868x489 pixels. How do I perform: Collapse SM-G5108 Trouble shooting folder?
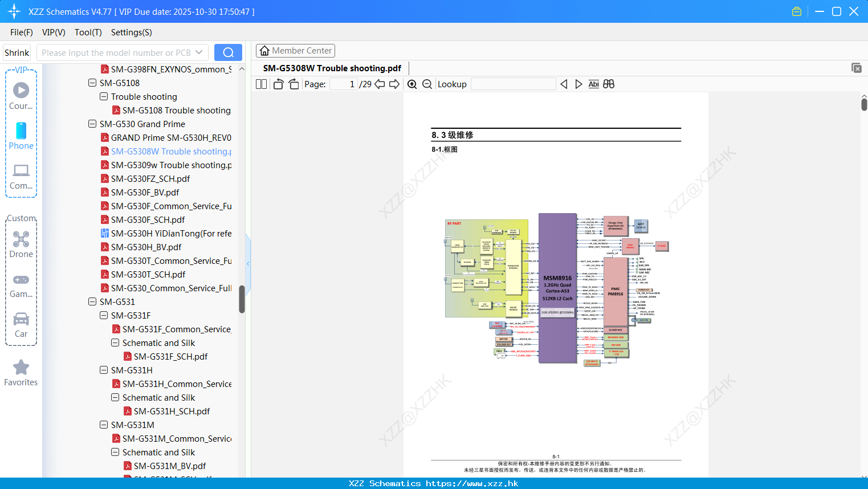[x=104, y=96]
